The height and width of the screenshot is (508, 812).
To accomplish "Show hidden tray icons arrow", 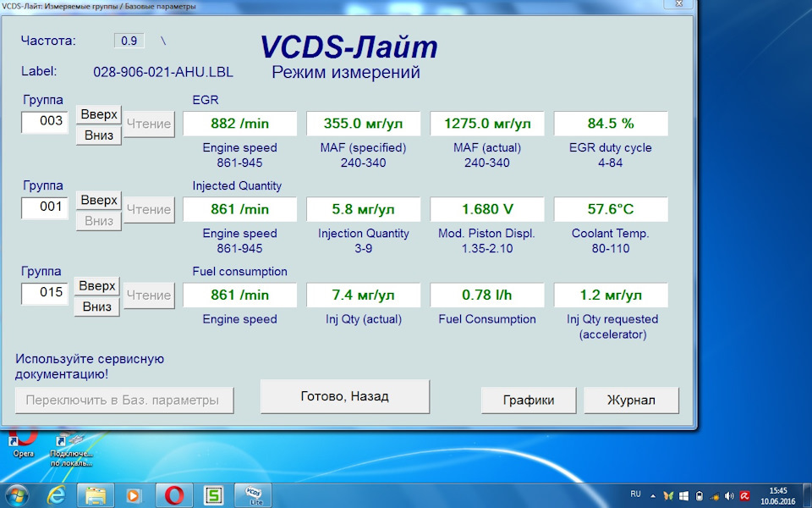I will [x=652, y=496].
